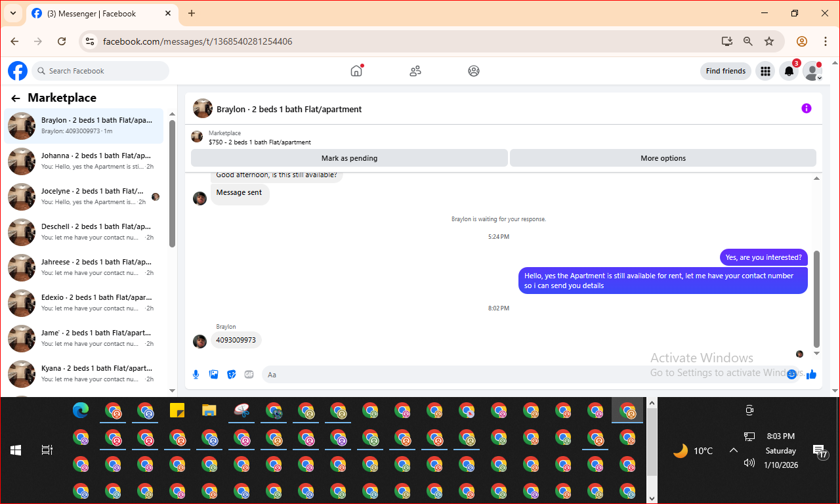Viewport: 840px width, 504px height.
Task: Open the Johanna conversation
Action: 84,161
